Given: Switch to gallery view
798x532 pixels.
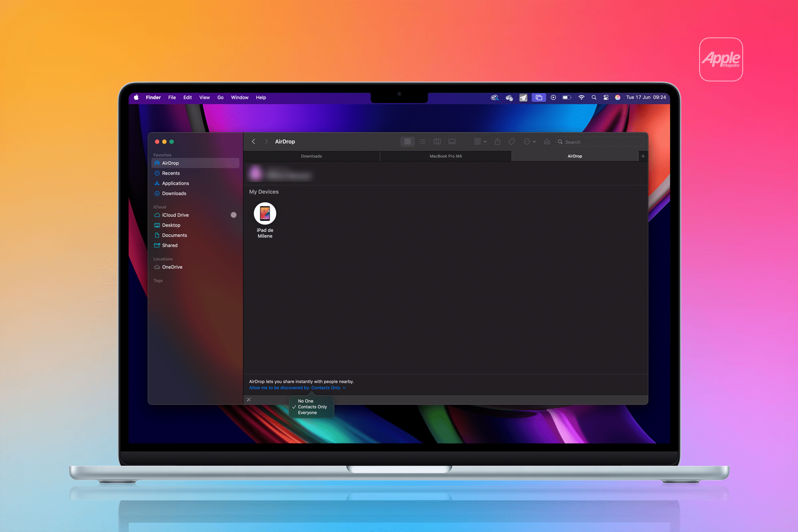Looking at the screenshot, I should [x=452, y=142].
